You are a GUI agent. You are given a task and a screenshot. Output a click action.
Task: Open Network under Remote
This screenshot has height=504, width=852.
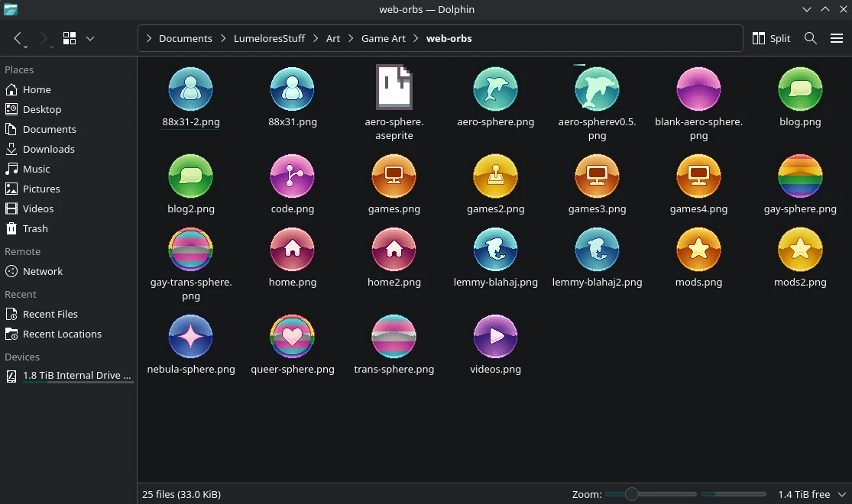pos(68,271)
